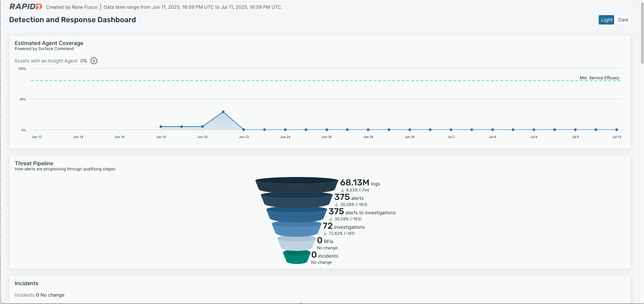Click the down arrow beside 72.62% investigations change
644x304 pixels.
(x=325, y=233)
